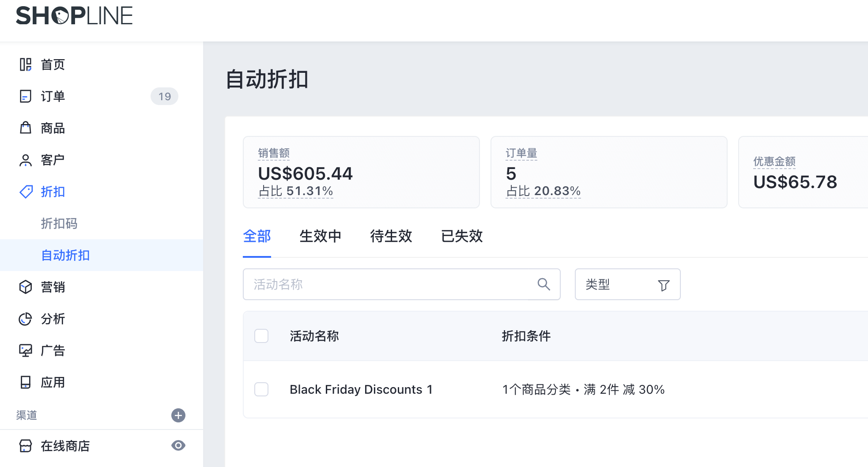868x467 pixels.
Task: Open marketing via the cube icon
Action: pyautogui.click(x=26, y=287)
